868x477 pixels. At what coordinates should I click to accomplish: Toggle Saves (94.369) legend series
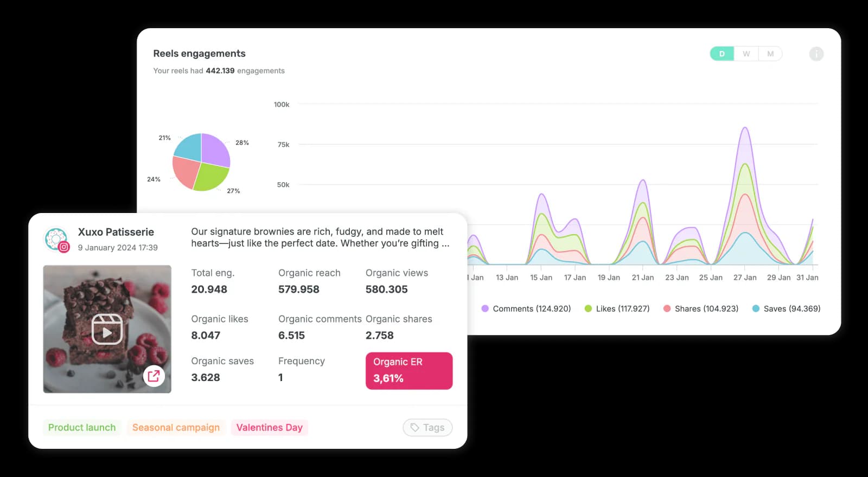786,308
